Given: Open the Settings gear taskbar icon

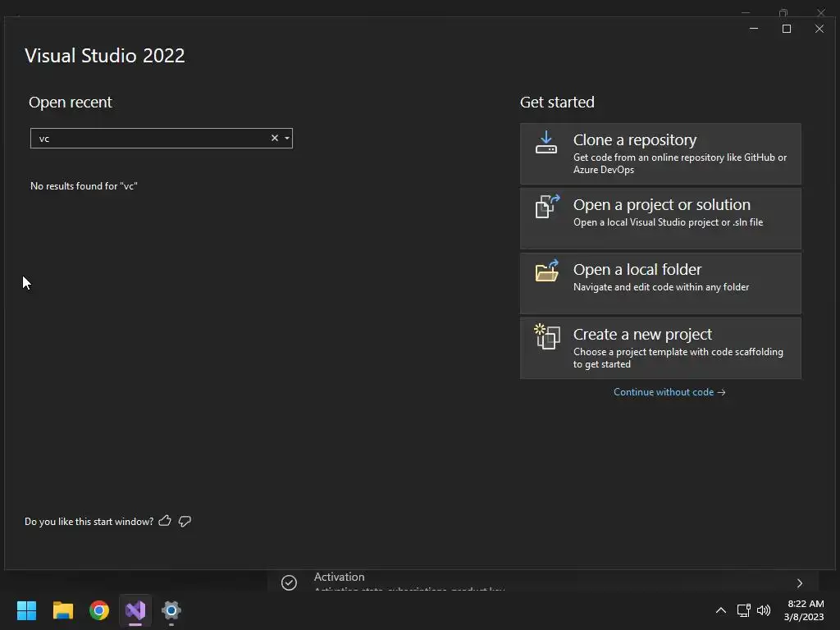Looking at the screenshot, I should [171, 610].
